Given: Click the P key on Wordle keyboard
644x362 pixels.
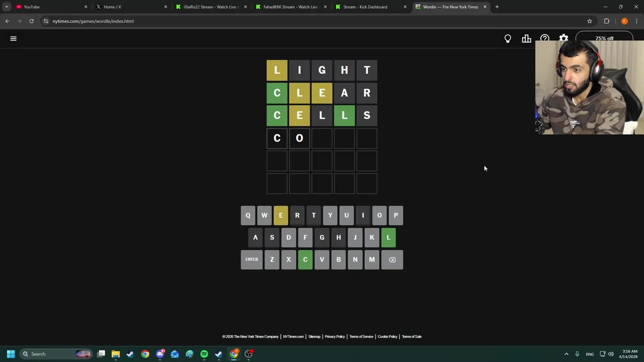Looking at the screenshot, I should coord(396,215).
